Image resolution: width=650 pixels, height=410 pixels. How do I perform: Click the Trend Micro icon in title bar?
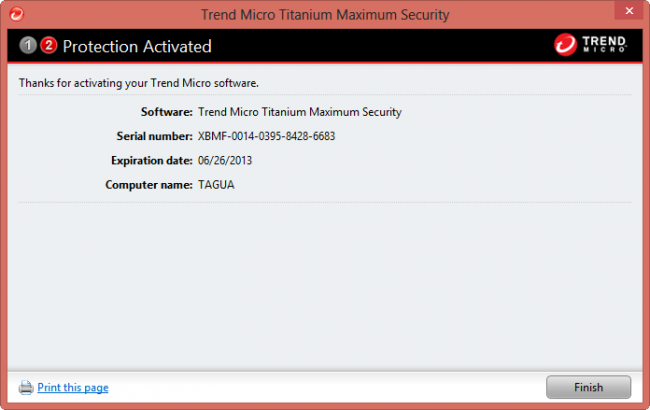[16, 15]
